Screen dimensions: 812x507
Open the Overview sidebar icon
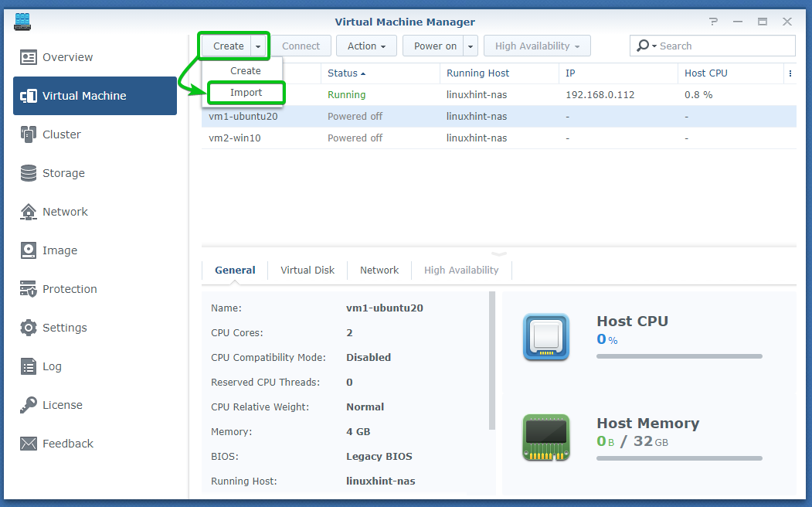(29, 57)
